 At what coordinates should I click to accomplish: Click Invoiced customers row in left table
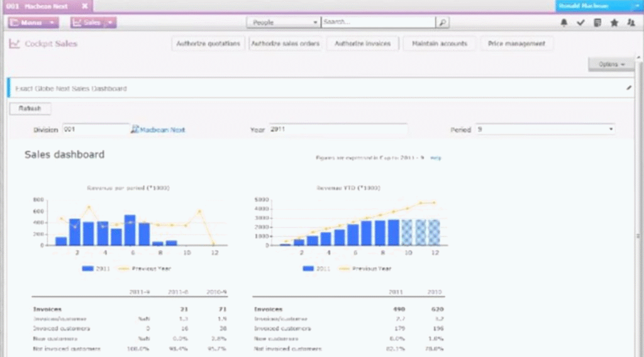[130, 329]
